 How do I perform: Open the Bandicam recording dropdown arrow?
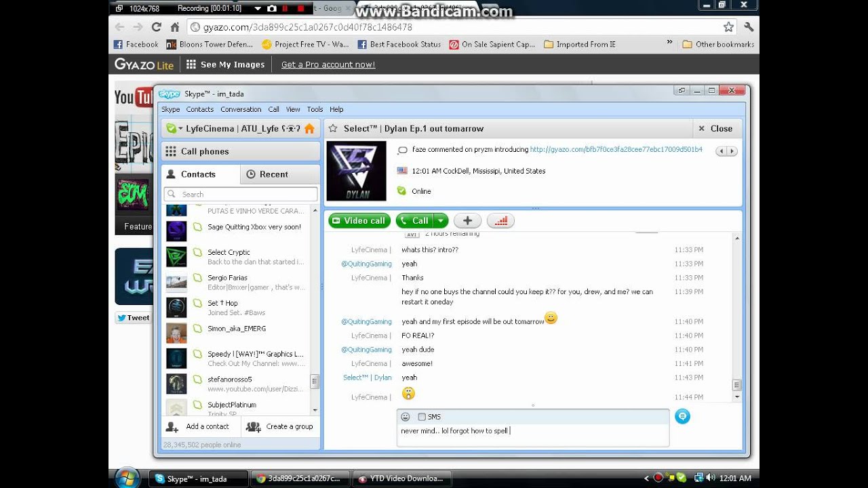click(258, 8)
